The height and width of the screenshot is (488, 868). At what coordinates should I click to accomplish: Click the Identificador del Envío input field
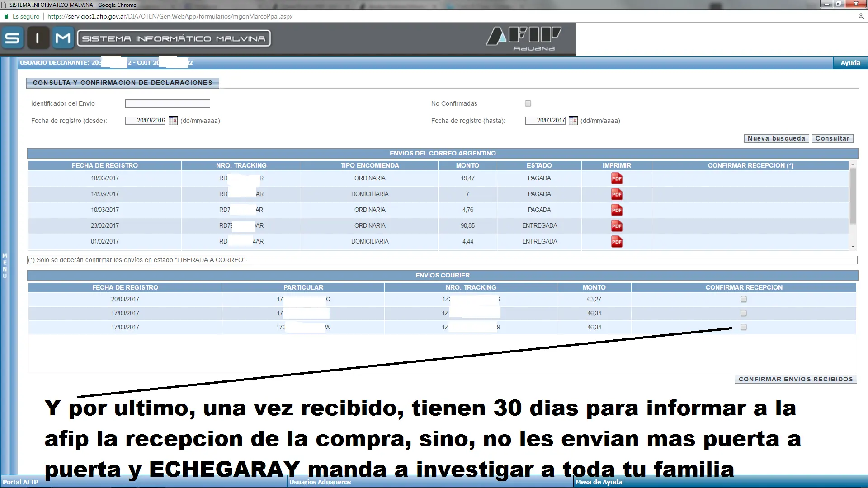tap(167, 103)
